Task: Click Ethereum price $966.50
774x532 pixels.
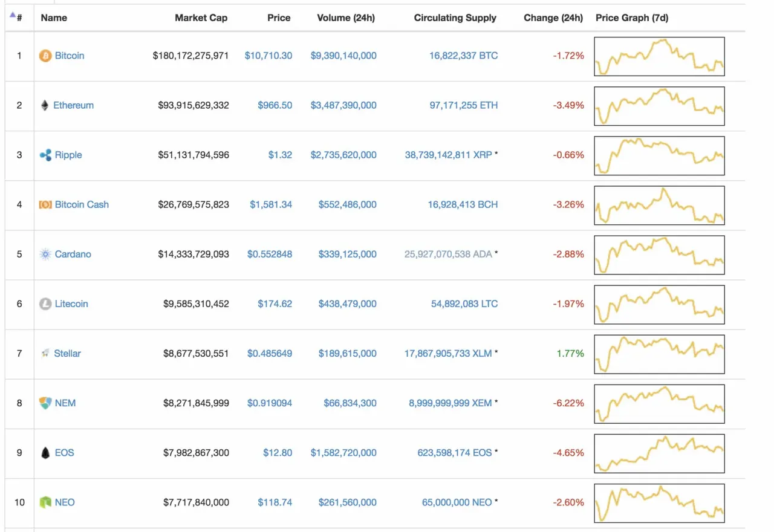Action: point(275,105)
